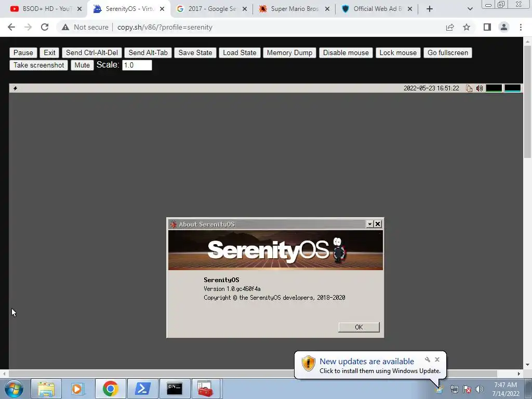Open the Windows taskbar clock 7:47 AM
Image resolution: width=532 pixels, height=399 pixels.
pyautogui.click(x=506, y=389)
